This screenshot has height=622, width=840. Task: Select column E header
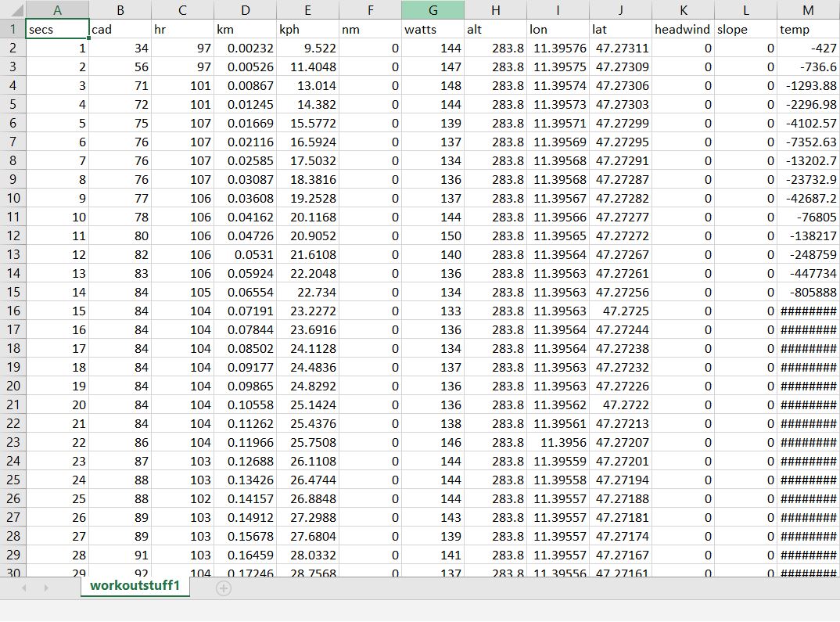308,10
